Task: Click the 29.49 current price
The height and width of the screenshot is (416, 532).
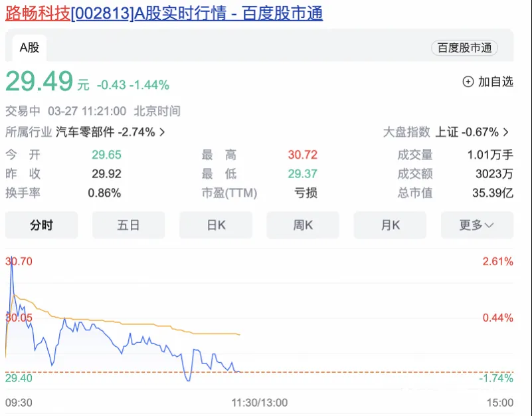Action: coord(39,82)
